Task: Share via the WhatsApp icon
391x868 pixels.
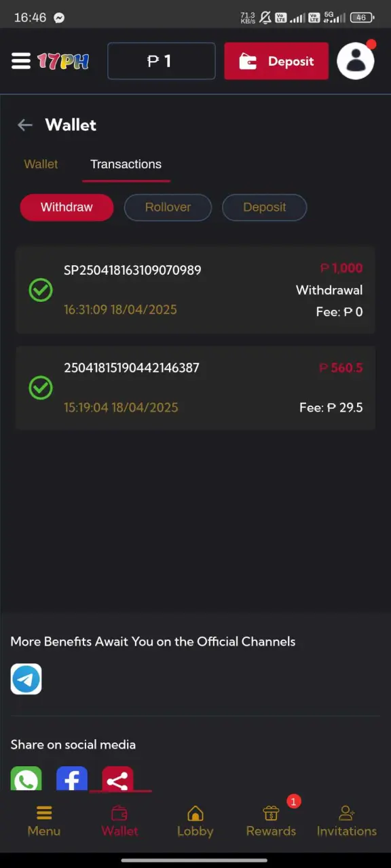Action: [26, 778]
